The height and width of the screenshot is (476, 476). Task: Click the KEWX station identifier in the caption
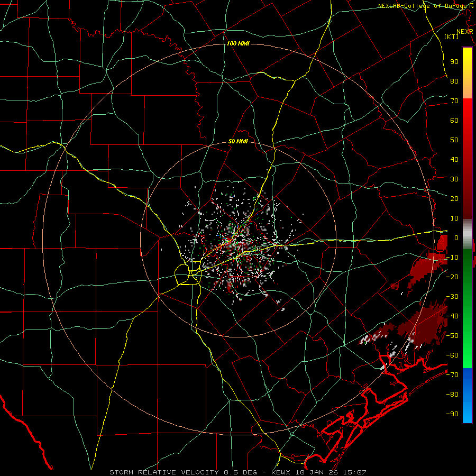click(281, 472)
